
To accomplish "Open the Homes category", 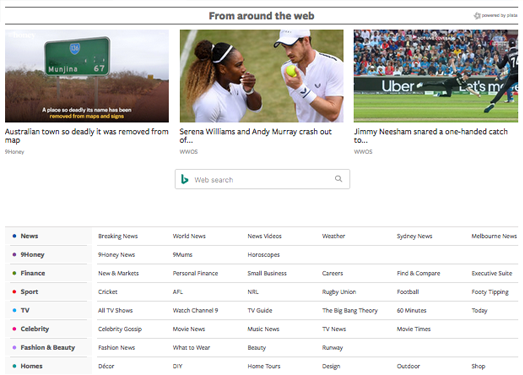I will (x=31, y=366).
